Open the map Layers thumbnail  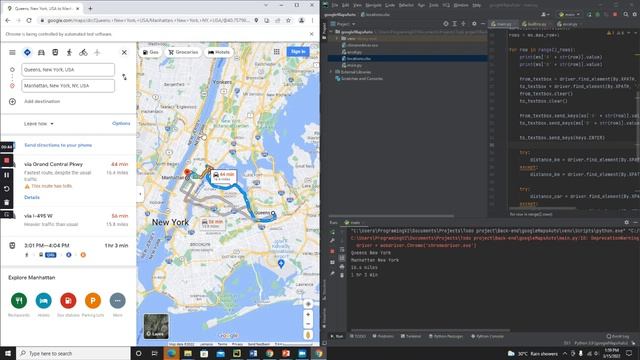click(x=156, y=326)
